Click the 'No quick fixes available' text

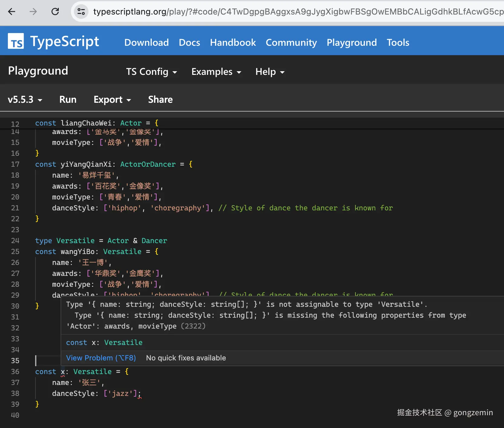pos(186,358)
